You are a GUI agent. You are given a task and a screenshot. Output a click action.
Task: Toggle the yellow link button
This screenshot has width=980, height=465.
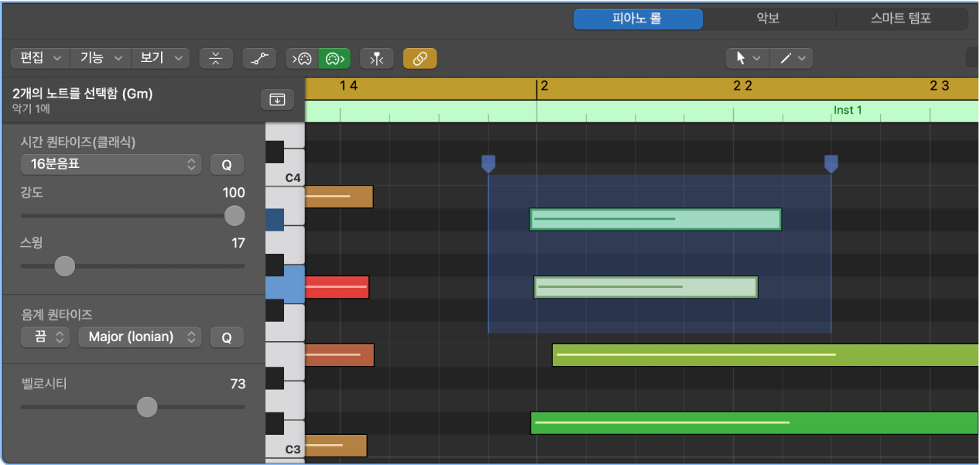tap(420, 58)
